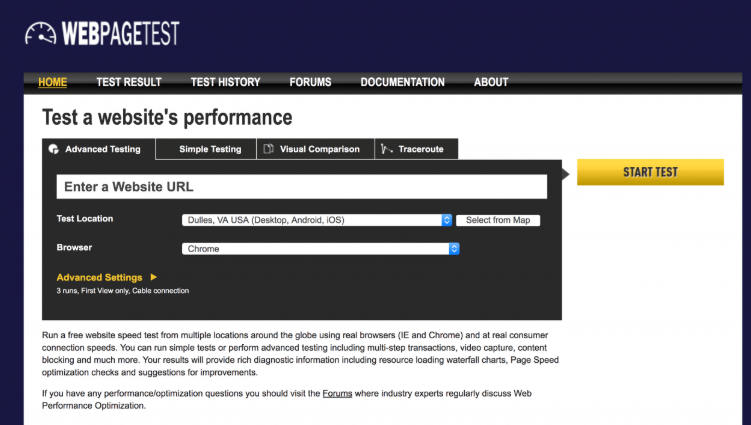Click the Select from Map button

498,220
